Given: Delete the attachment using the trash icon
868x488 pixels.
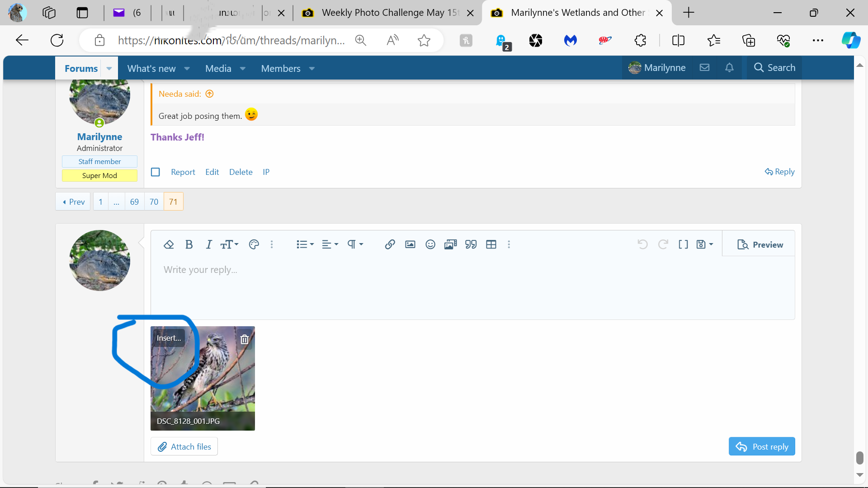Looking at the screenshot, I should pos(245,339).
